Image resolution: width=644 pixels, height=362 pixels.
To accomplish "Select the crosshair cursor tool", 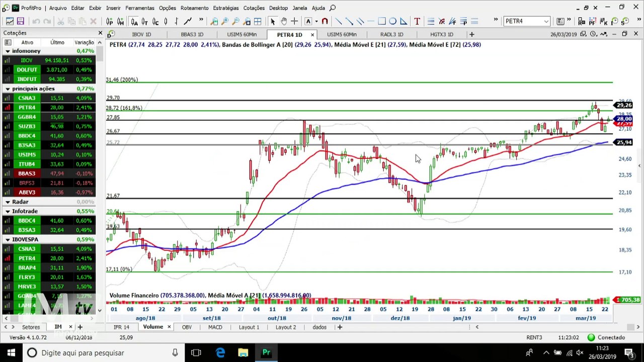I will pyautogui.click(x=294, y=21).
